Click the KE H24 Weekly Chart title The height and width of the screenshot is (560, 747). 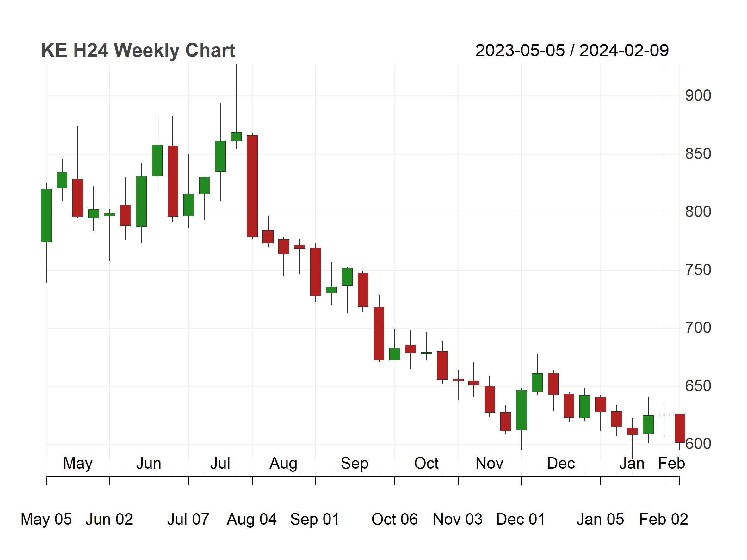[138, 51]
